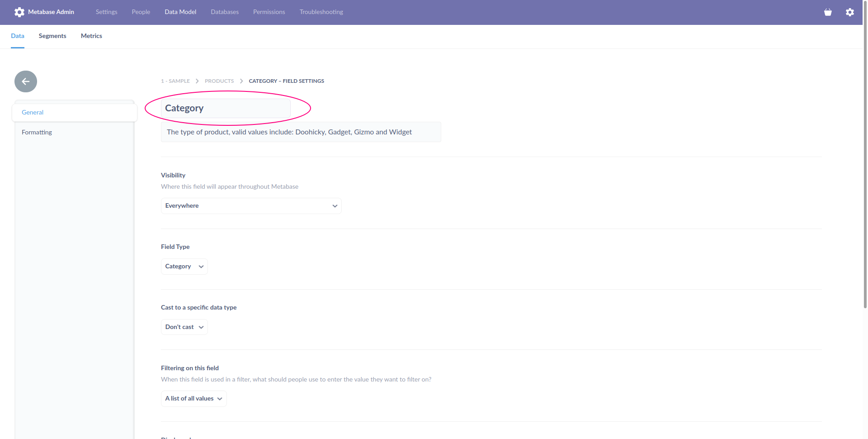Edit the Category field name input
Image resolution: width=868 pixels, height=439 pixels.
tap(226, 109)
